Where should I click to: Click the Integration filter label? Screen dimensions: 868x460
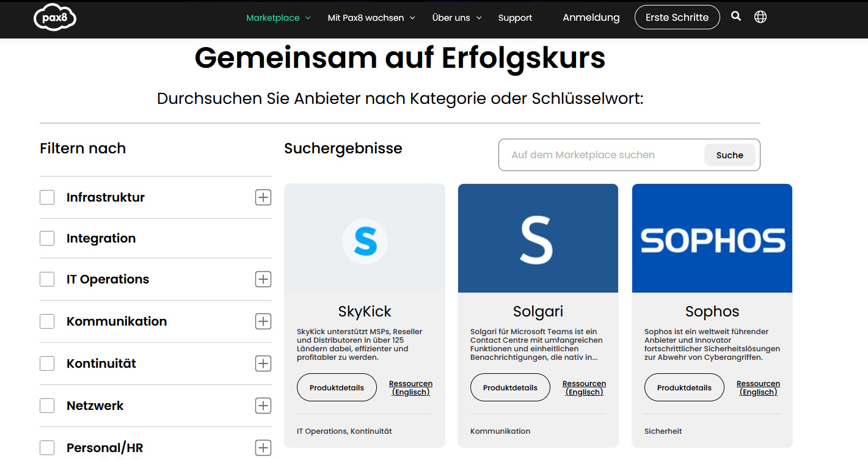click(x=101, y=238)
